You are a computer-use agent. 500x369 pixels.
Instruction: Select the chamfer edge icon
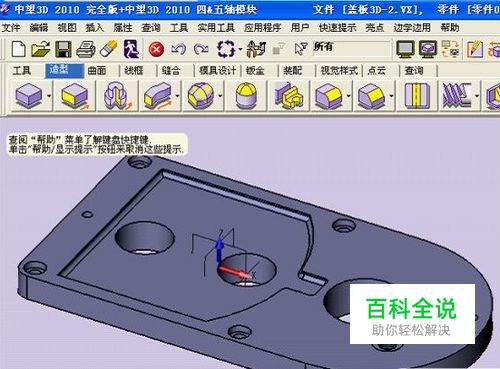click(371, 96)
